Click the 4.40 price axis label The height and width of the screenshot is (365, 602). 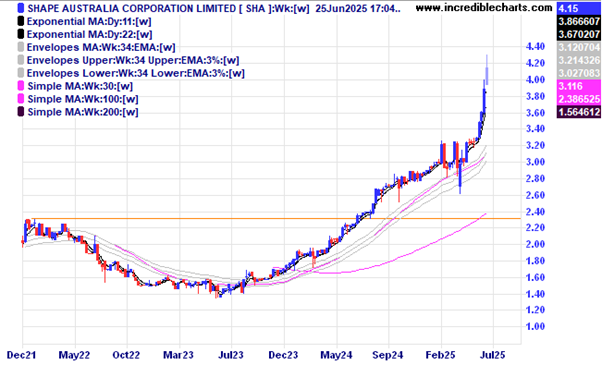[x=535, y=47]
